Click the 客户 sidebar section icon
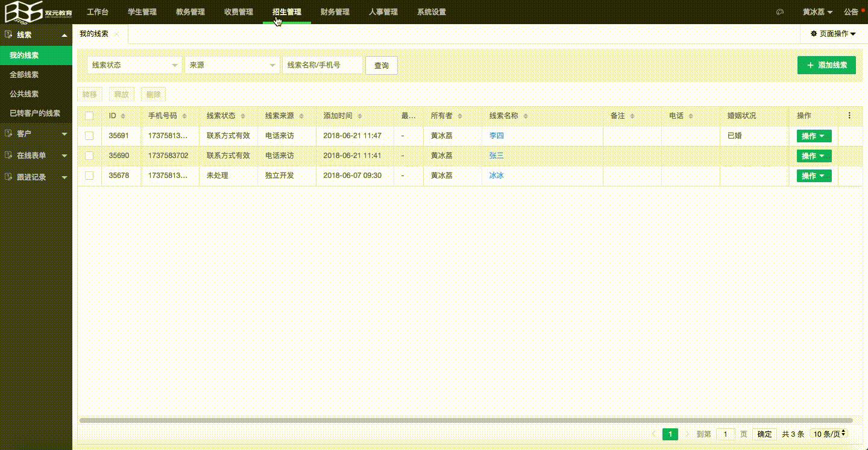Screen dimensions: 868x450 [x=8, y=133]
